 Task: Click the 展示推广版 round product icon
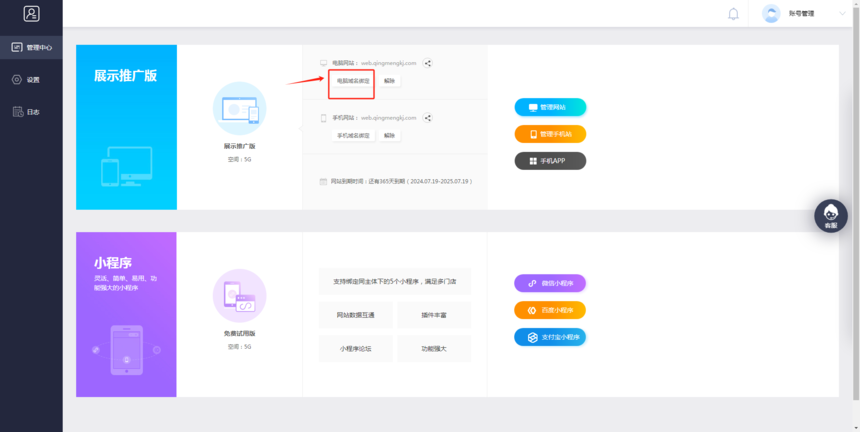[239, 108]
